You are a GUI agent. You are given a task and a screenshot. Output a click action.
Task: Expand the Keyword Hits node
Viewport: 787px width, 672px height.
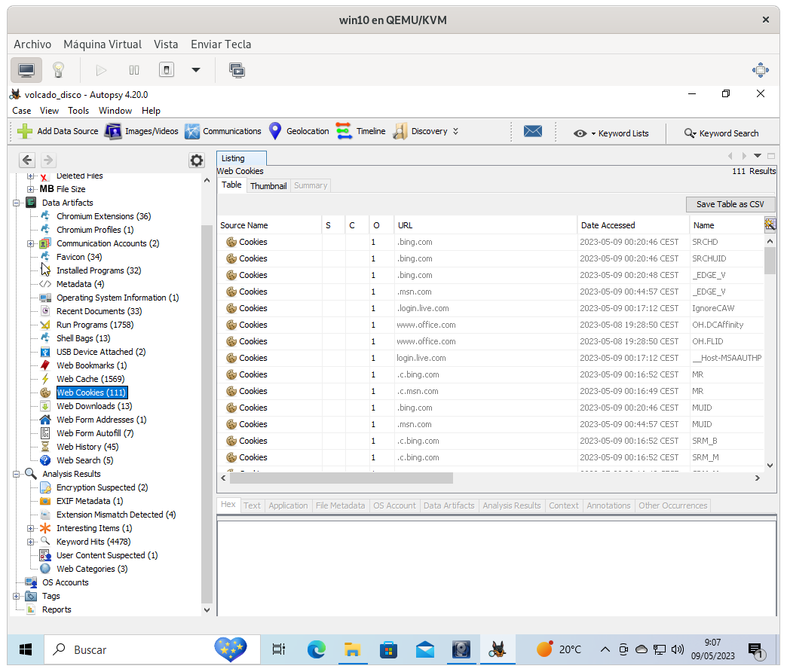[x=31, y=542]
